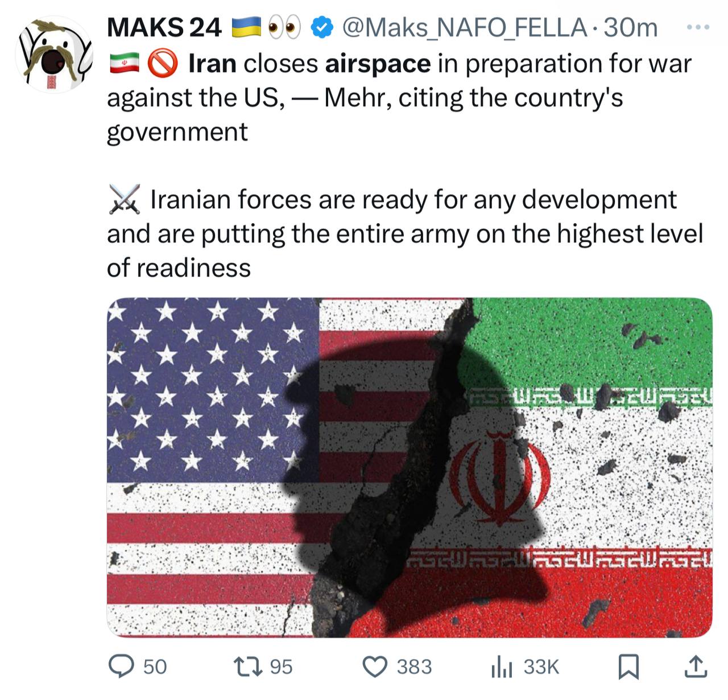Click the share upload arrow icon
The height and width of the screenshot is (700, 728).
(695, 666)
